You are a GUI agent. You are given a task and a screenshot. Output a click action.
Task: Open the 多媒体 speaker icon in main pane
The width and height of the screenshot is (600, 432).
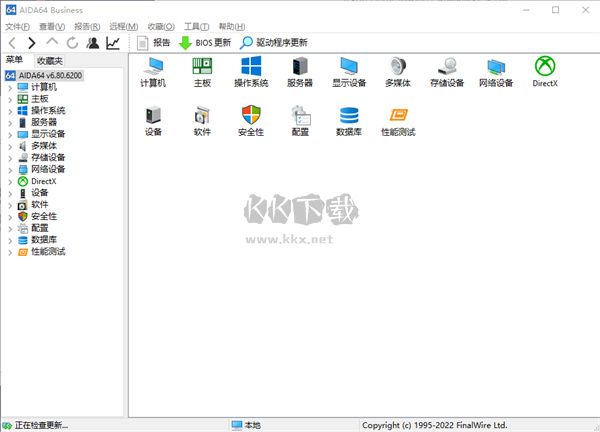(398, 72)
